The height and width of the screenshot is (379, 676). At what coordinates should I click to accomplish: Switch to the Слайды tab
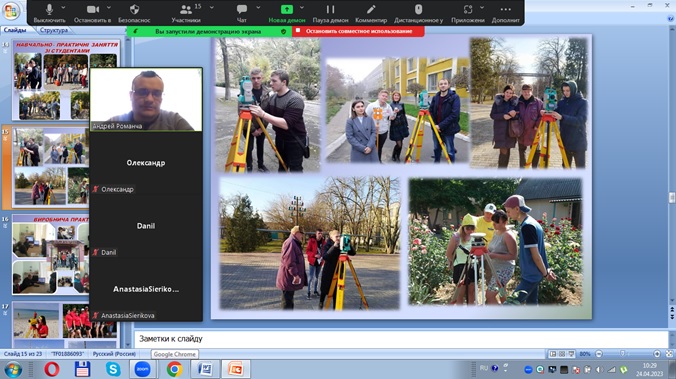(15, 30)
